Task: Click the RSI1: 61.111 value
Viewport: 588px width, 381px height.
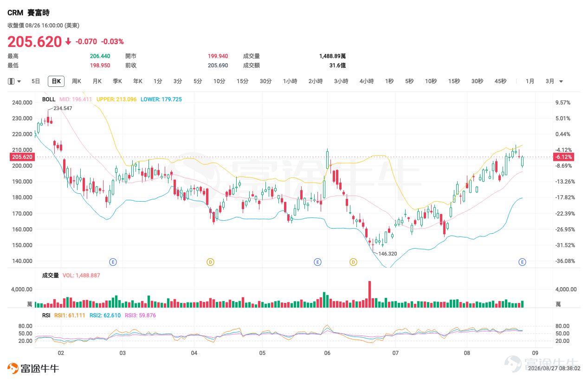Action: coord(70,315)
